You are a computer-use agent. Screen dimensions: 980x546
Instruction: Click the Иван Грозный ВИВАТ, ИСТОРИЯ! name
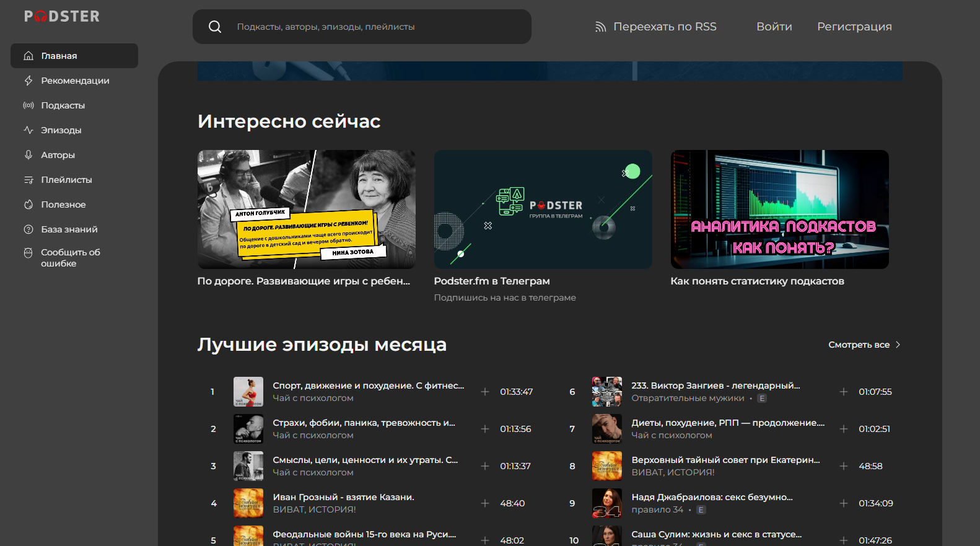(315, 509)
